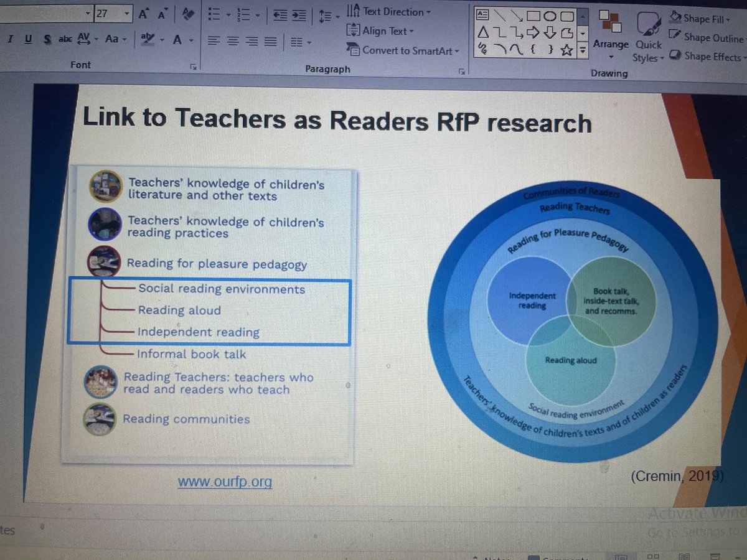Select the Triangle shape

click(x=483, y=33)
